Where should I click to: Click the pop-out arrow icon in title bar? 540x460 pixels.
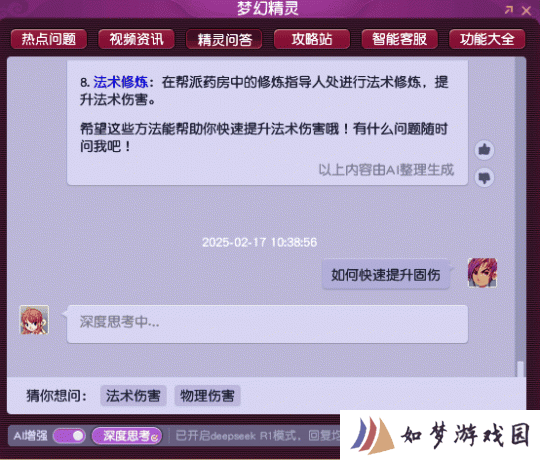click(509, 10)
